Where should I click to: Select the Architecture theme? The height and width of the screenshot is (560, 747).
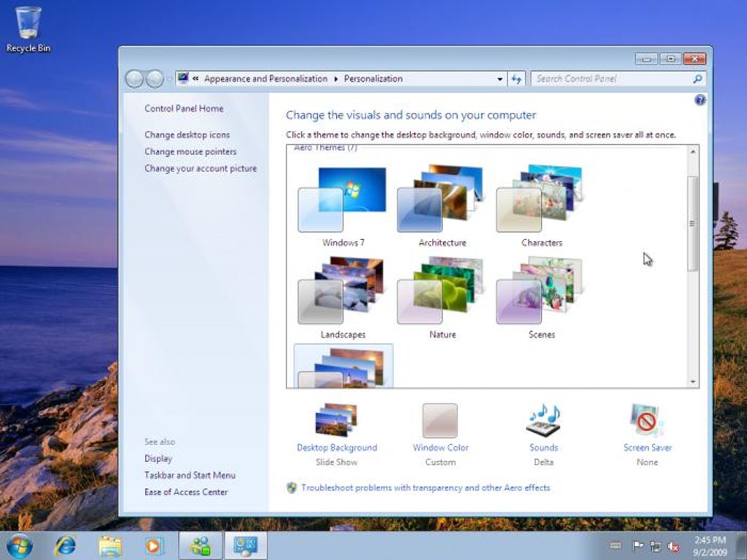(x=442, y=206)
